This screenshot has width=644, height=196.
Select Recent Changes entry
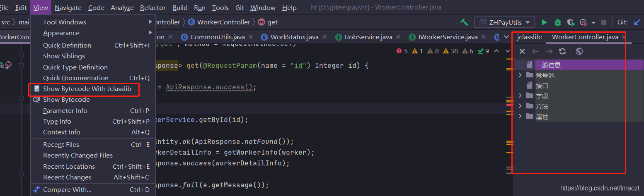tap(93, 177)
